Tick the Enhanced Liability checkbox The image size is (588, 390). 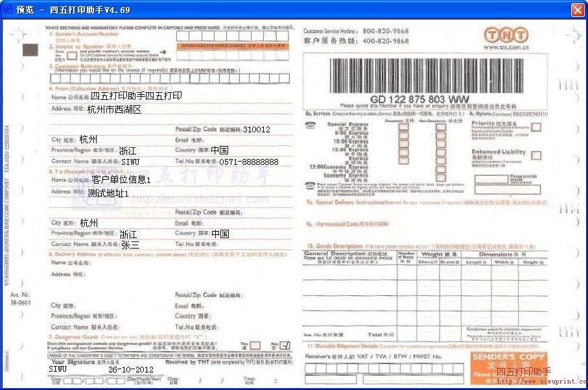coord(536,155)
